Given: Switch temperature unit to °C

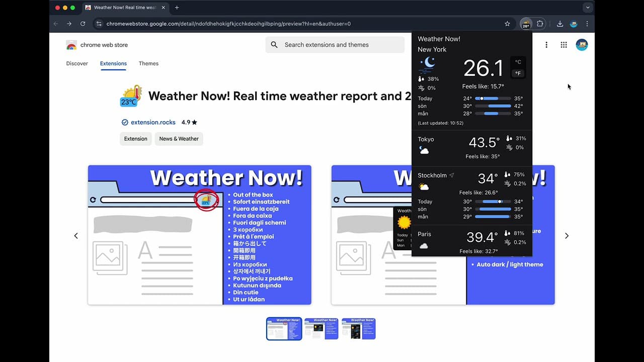Looking at the screenshot, I should [x=518, y=62].
